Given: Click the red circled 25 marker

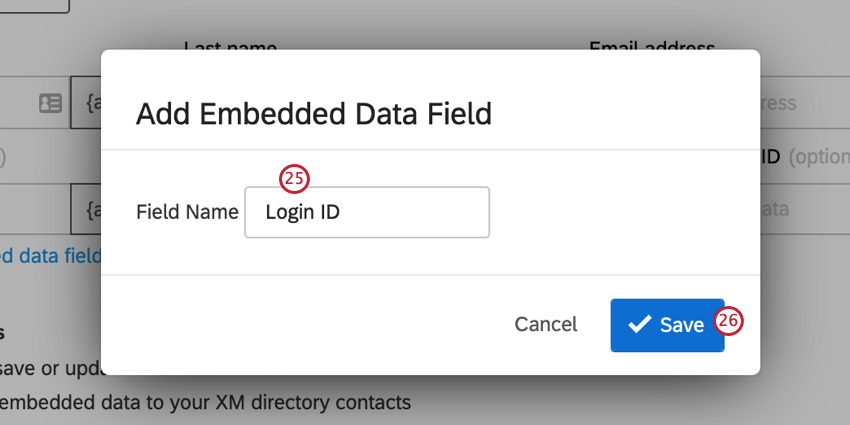Looking at the screenshot, I should point(294,179).
